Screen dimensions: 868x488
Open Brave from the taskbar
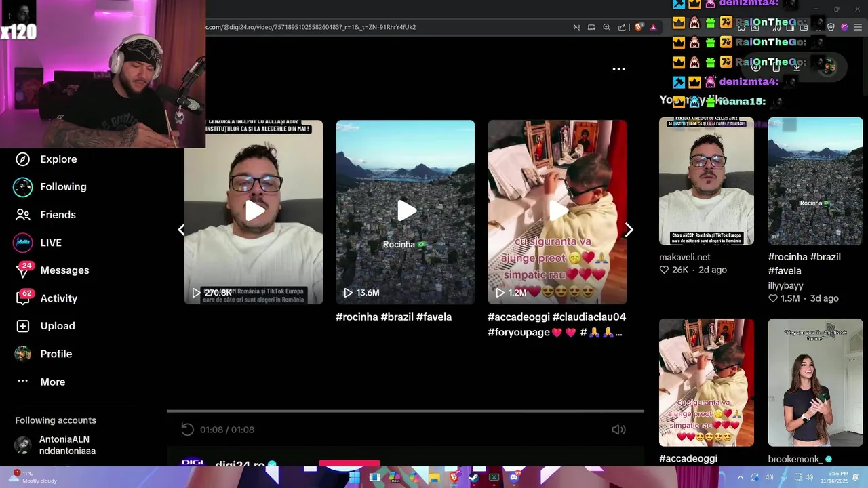pyautogui.click(x=454, y=477)
